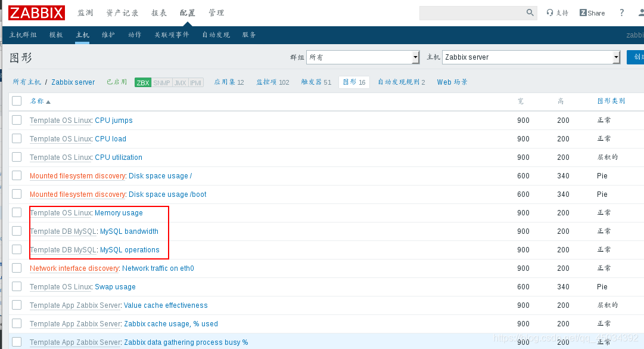Screen dimensions: 644x349
Task: Open Zabbix cache usage, % used graph
Action: click(171, 324)
